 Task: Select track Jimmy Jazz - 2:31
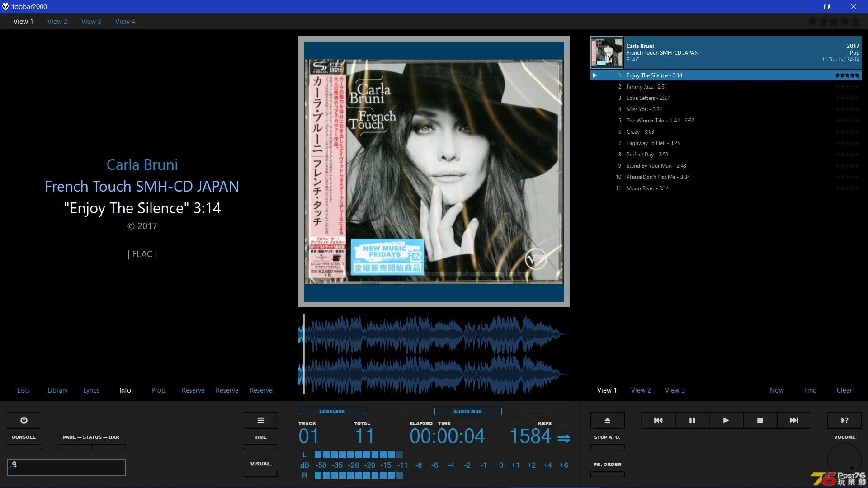click(x=726, y=87)
